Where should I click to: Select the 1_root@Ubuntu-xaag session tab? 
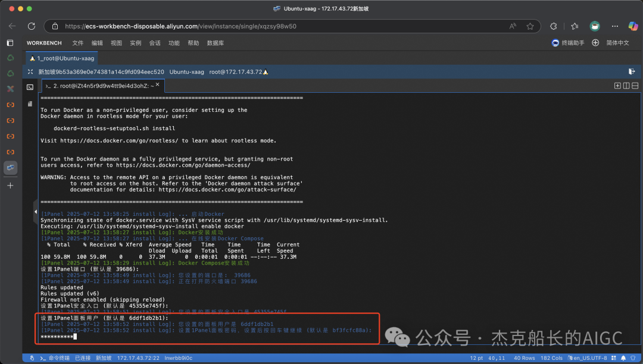(62, 58)
